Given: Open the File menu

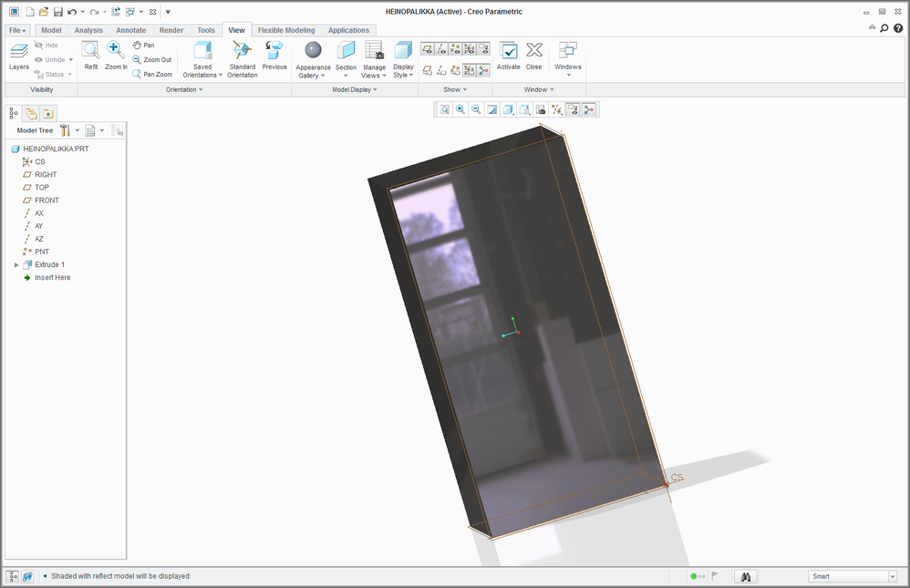Looking at the screenshot, I should click(x=17, y=30).
